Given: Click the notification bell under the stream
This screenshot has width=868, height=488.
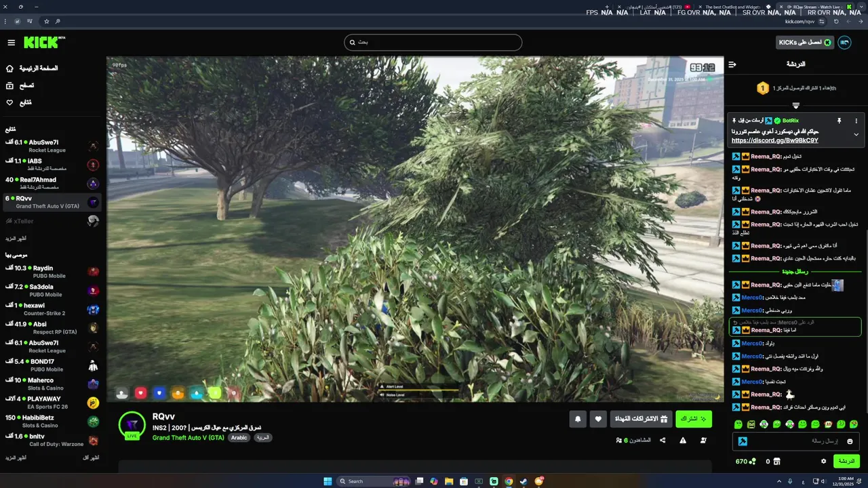Looking at the screenshot, I should click(x=578, y=419).
